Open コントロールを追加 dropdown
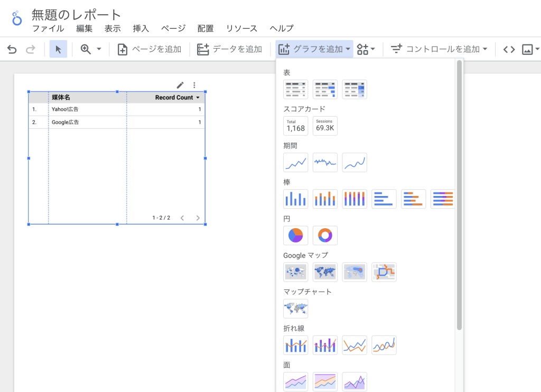 pyautogui.click(x=439, y=49)
